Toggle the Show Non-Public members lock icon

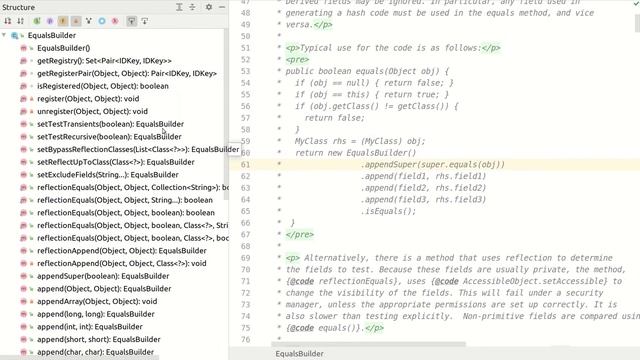(x=76, y=21)
